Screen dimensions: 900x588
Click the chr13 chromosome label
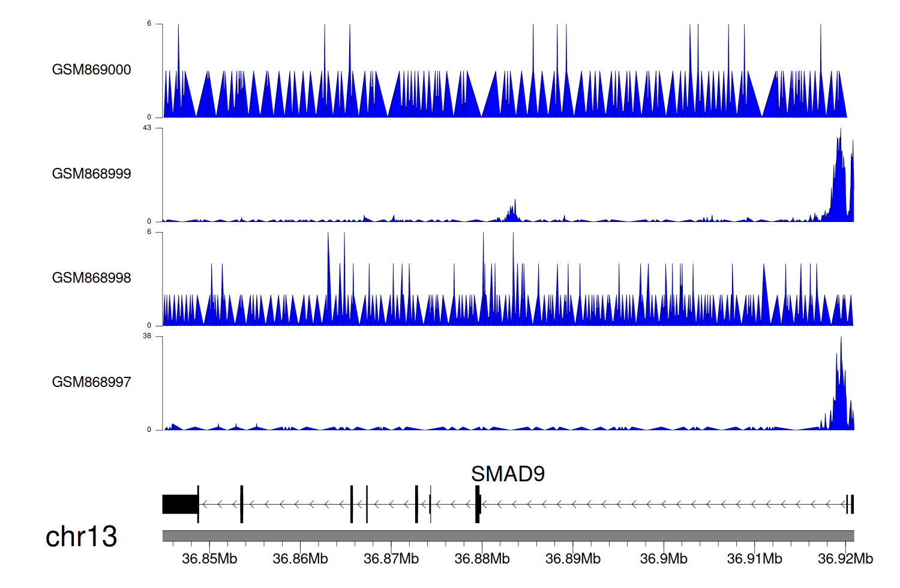pyautogui.click(x=81, y=536)
